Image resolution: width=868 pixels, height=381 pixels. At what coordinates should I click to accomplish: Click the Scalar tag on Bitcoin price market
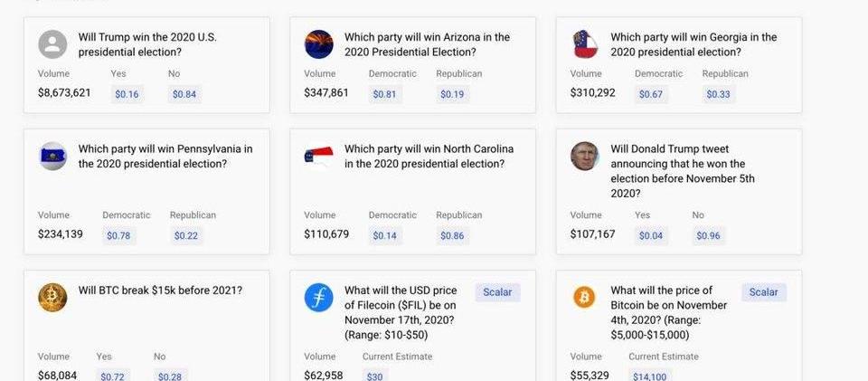coord(763,292)
